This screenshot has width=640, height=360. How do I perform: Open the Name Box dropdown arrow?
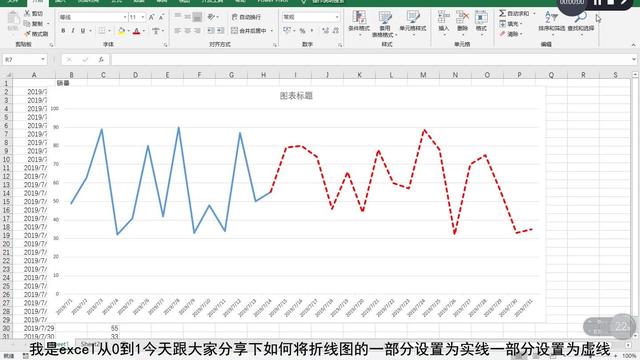pyautogui.click(x=42, y=60)
